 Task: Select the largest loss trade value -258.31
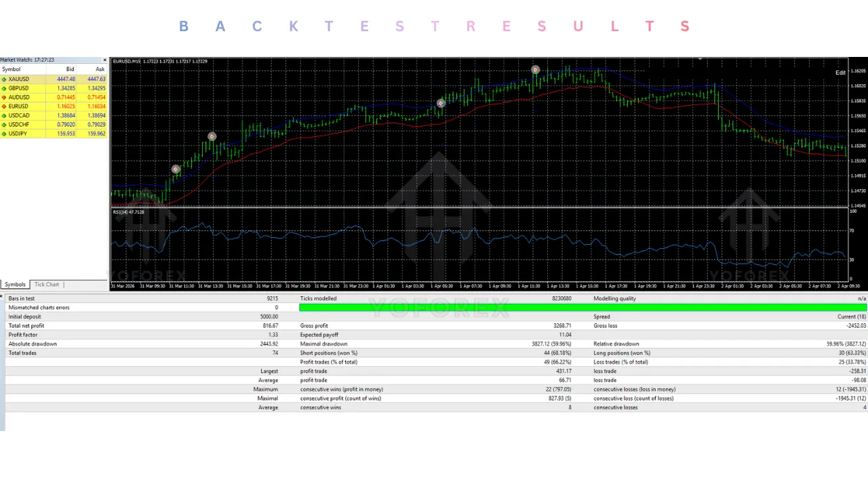tap(857, 371)
